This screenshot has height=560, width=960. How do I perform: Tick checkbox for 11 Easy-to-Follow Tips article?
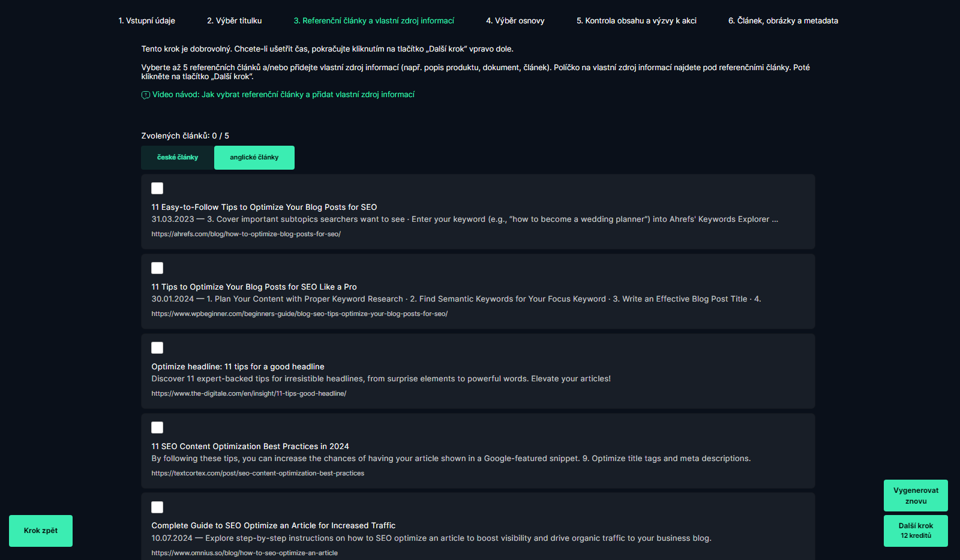pos(157,188)
